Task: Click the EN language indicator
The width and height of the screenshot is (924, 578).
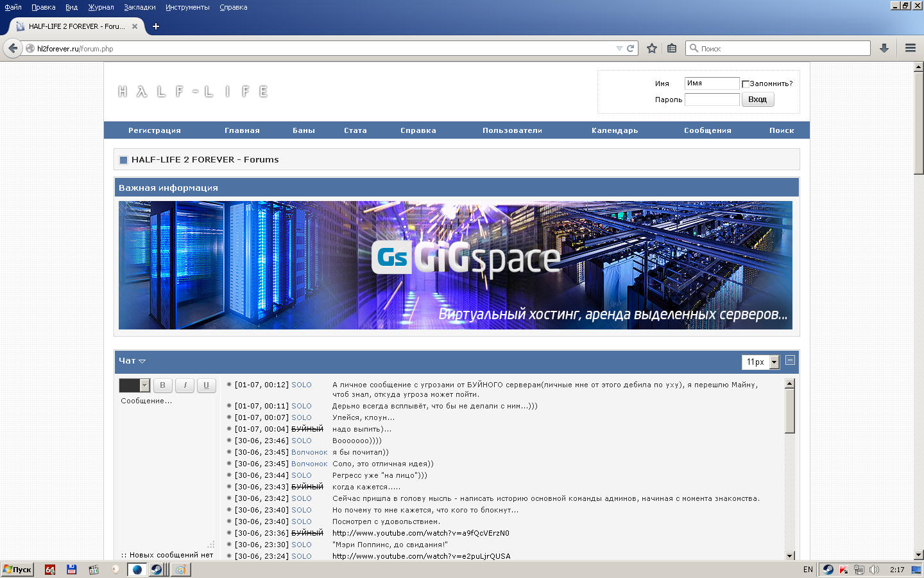Action: point(808,570)
